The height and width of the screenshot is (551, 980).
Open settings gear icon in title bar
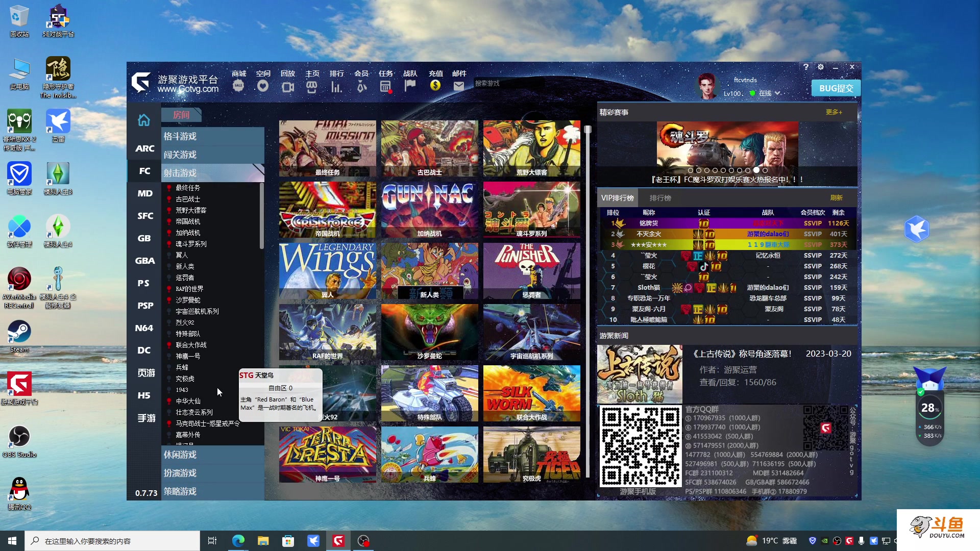[x=821, y=67]
